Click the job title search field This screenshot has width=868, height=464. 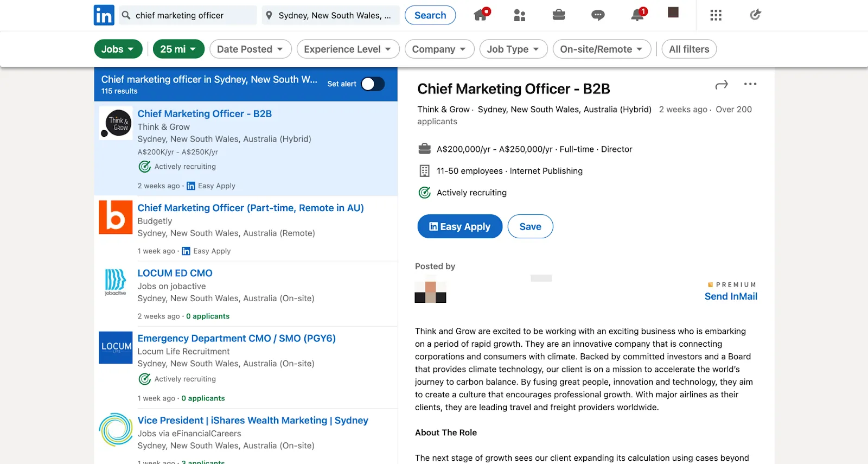(x=193, y=15)
